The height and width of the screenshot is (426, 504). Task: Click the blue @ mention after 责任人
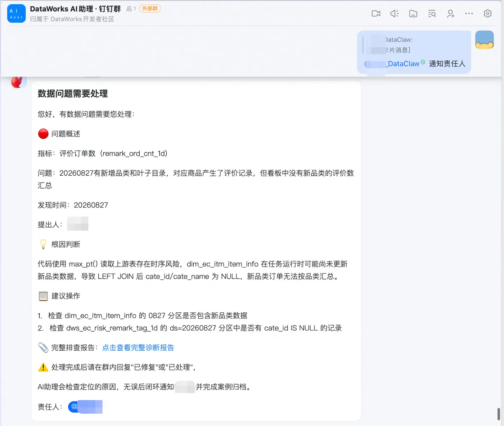coord(85,407)
